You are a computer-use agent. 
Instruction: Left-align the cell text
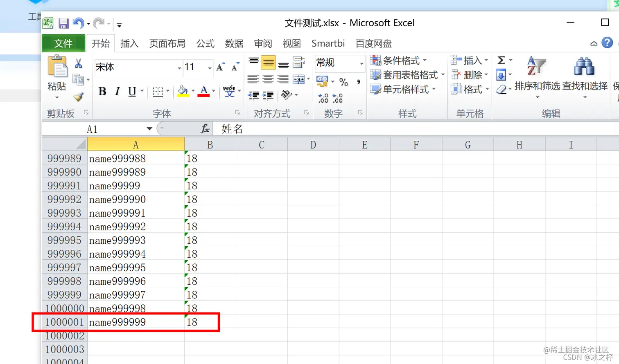pyautogui.click(x=253, y=79)
